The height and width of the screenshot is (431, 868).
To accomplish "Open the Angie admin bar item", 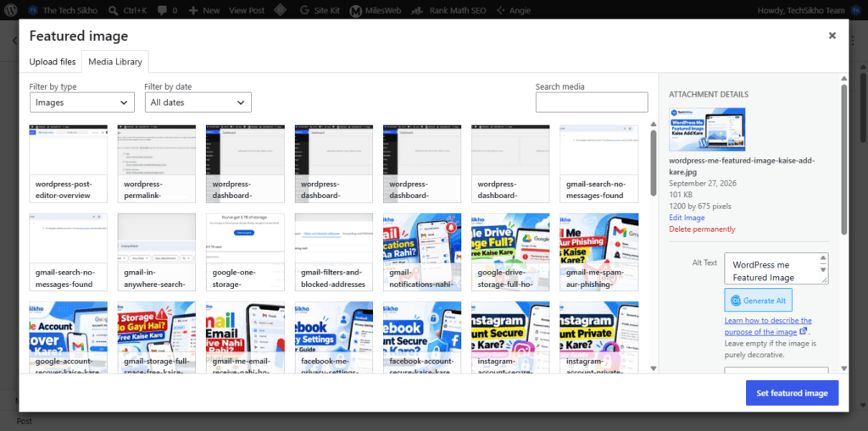I will pyautogui.click(x=514, y=10).
